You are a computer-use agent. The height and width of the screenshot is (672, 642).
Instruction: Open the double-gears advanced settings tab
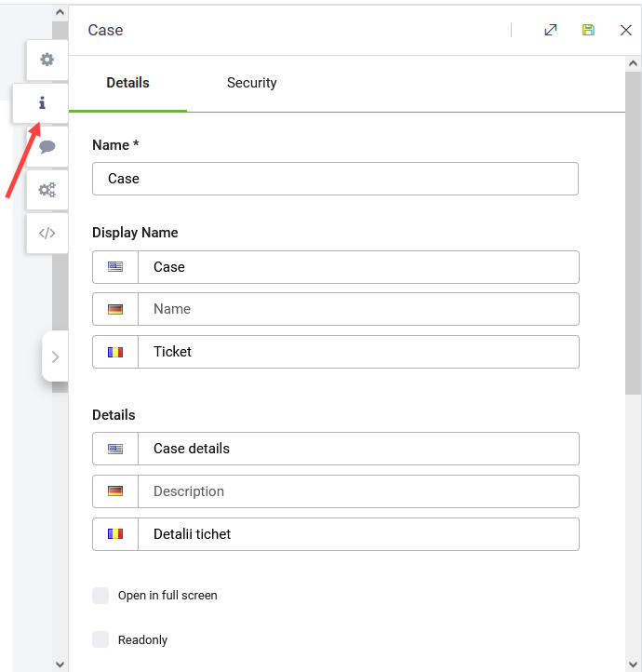coord(47,190)
